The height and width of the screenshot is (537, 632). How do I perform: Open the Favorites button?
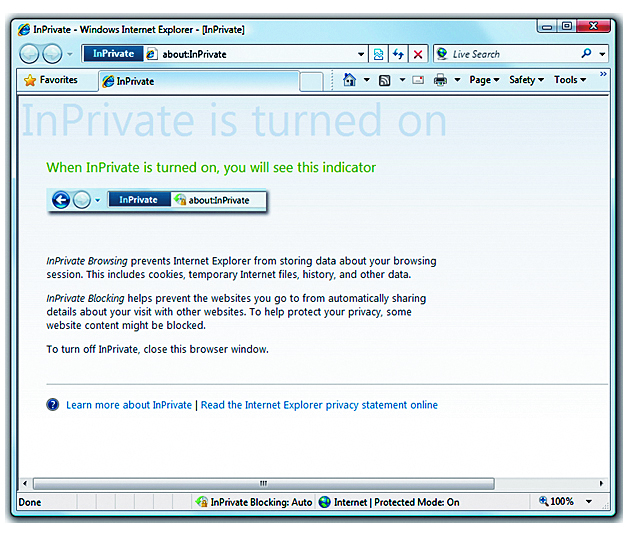[x=51, y=80]
